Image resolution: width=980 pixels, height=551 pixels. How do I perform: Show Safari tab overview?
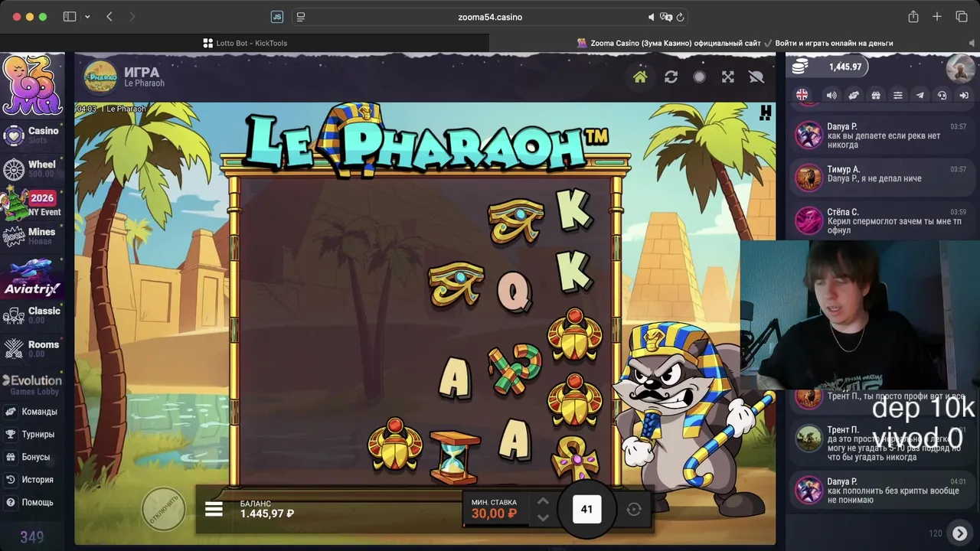962,17
